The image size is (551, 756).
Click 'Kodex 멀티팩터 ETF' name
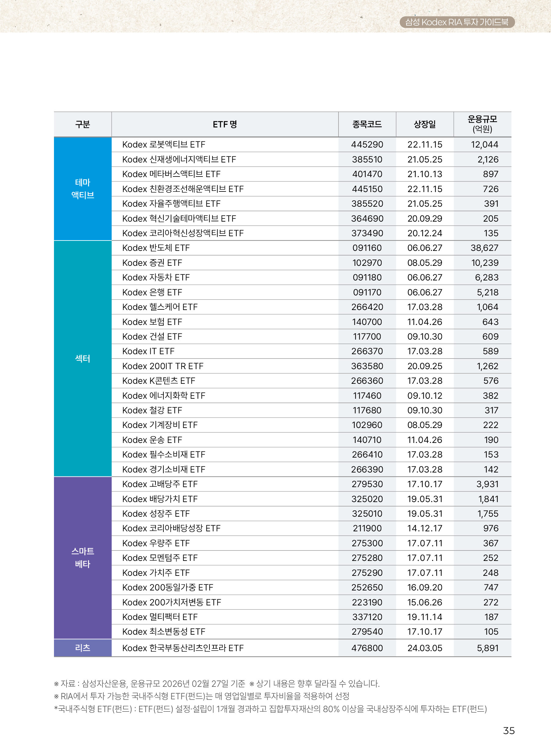coord(160,617)
